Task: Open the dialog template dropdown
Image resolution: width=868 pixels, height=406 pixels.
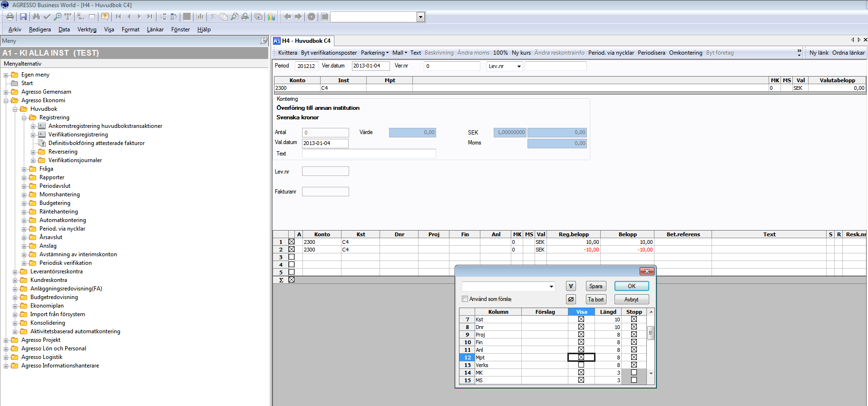Action: pos(551,286)
